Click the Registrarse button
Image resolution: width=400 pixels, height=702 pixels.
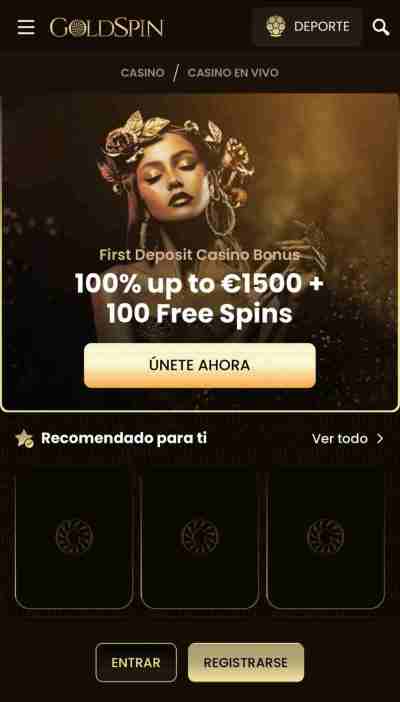tap(246, 663)
